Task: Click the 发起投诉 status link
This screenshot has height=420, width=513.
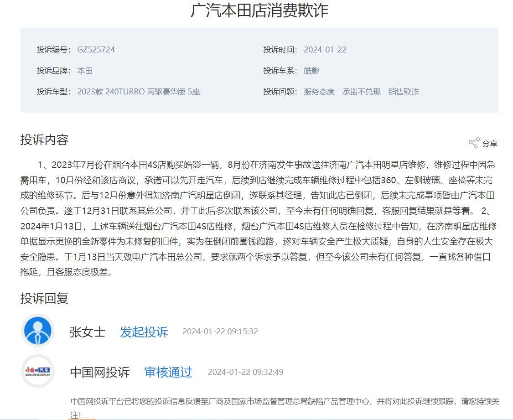Action: tap(144, 332)
